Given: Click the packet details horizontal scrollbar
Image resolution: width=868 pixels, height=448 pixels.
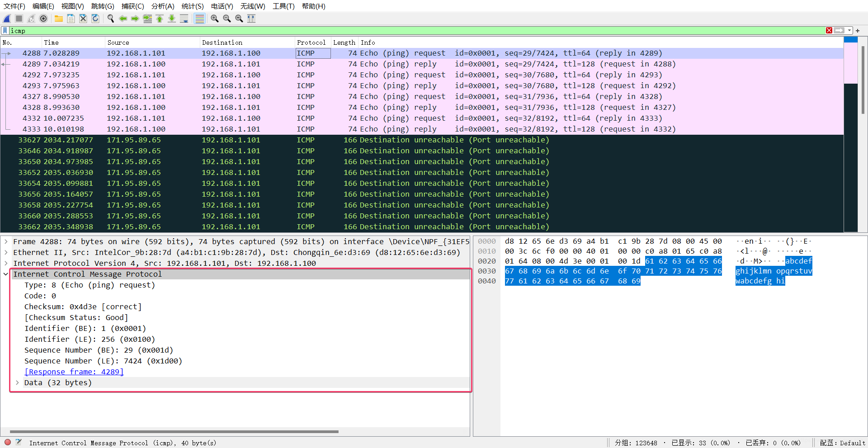Looking at the screenshot, I should (174, 432).
